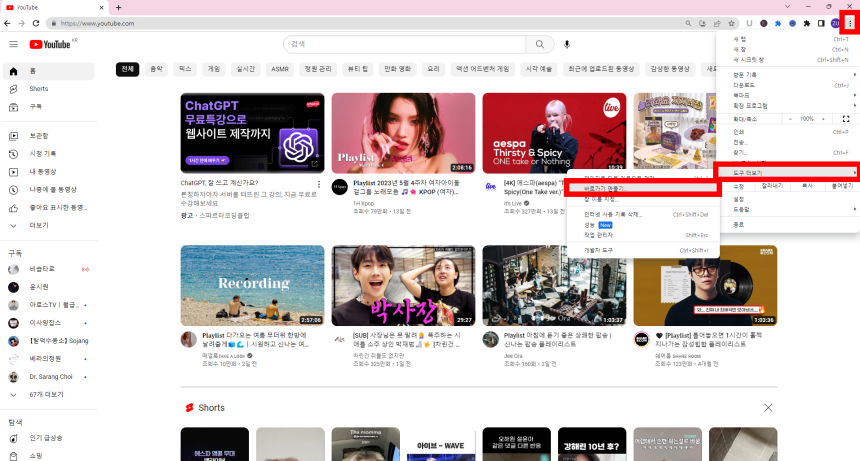Select 다운로드 in Chrome menu
This screenshot has width=860, height=461.
tap(788, 86)
